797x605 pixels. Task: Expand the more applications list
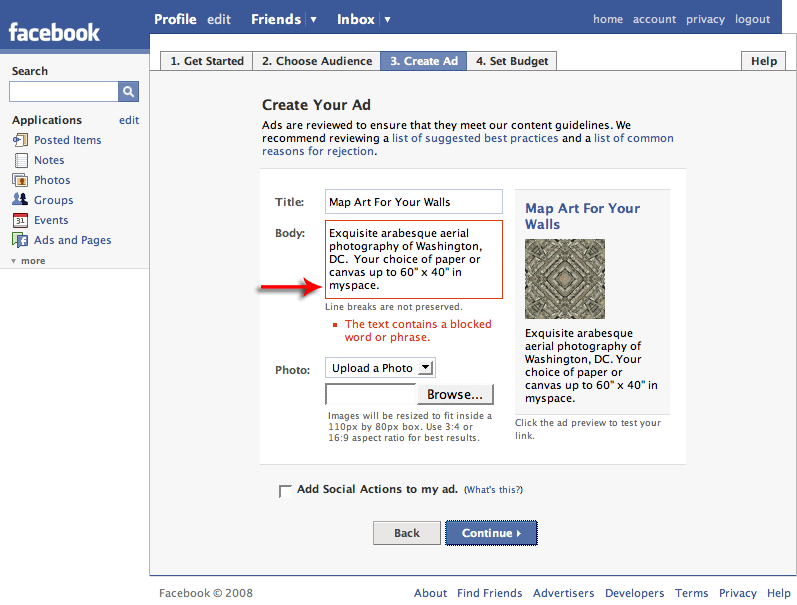pos(28,261)
